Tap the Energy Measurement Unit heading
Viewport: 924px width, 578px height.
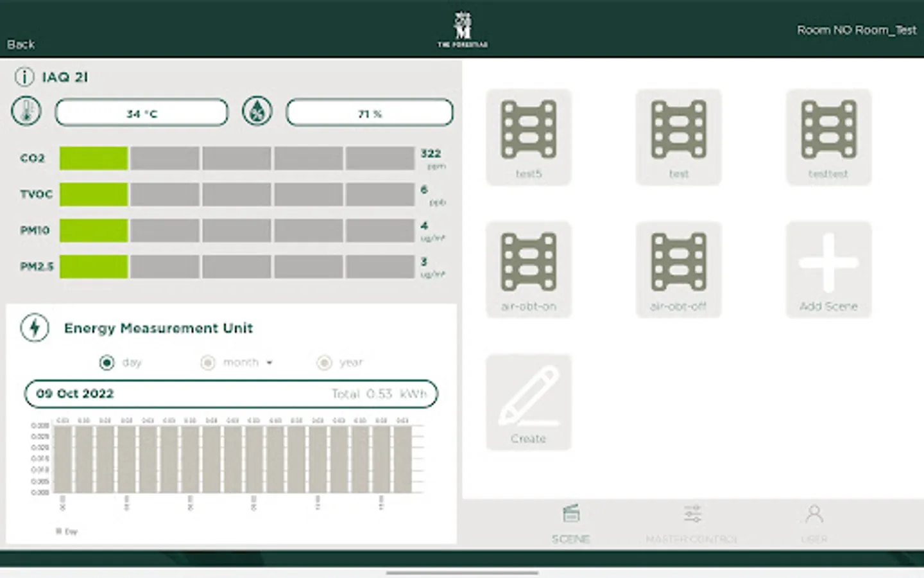[158, 328]
